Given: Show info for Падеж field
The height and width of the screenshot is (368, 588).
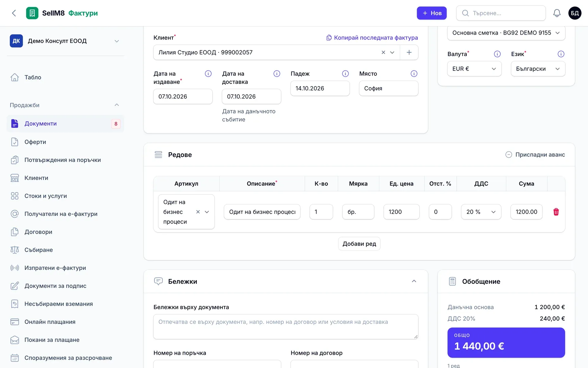Looking at the screenshot, I should (x=345, y=74).
